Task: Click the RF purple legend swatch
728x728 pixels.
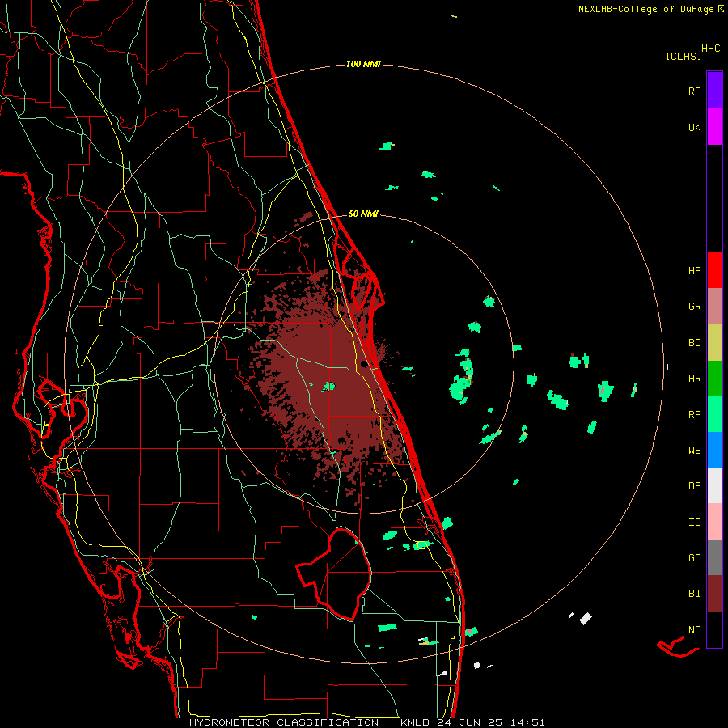Action: [x=714, y=91]
